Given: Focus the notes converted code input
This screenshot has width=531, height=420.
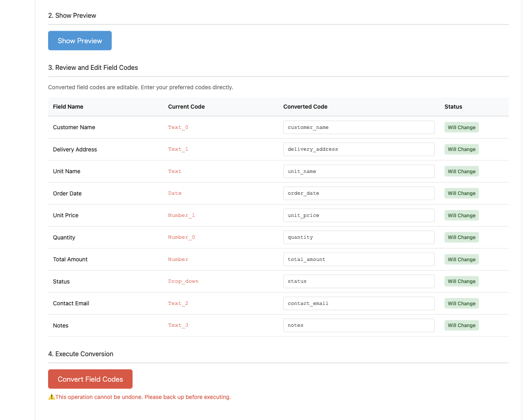Looking at the screenshot, I should coord(359,325).
